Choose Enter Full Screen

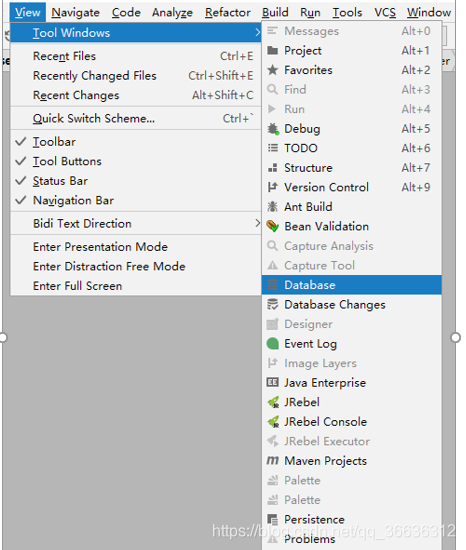(x=136, y=286)
